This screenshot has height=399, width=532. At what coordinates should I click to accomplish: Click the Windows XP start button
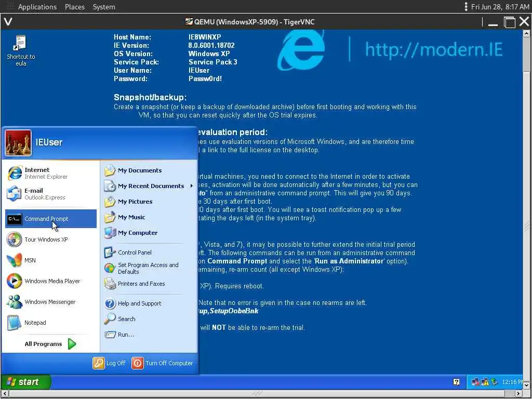(26, 382)
